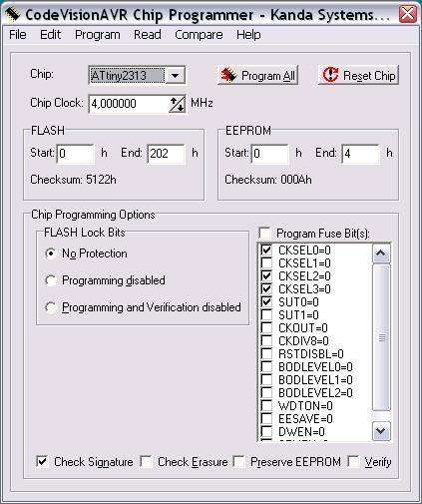Image resolution: width=422 pixels, height=504 pixels.
Task: Click the fuse bit list scrollbar thumb
Action: coord(381,337)
